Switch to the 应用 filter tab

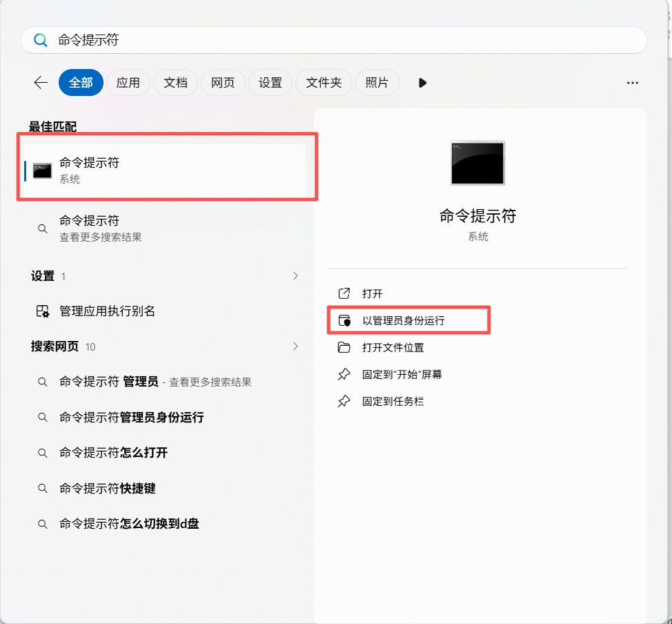pyautogui.click(x=128, y=83)
